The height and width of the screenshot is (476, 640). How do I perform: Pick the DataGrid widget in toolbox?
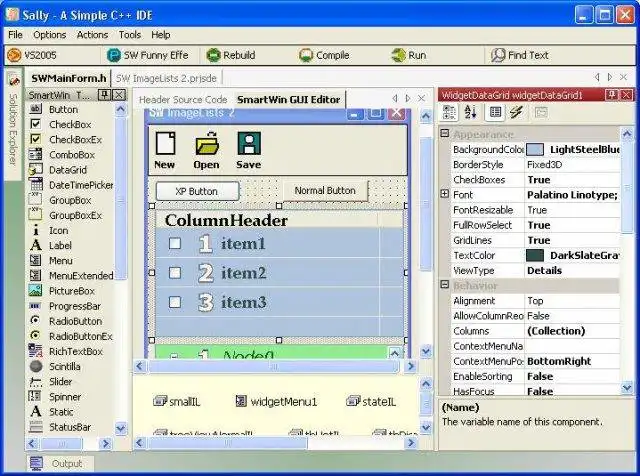pos(68,170)
